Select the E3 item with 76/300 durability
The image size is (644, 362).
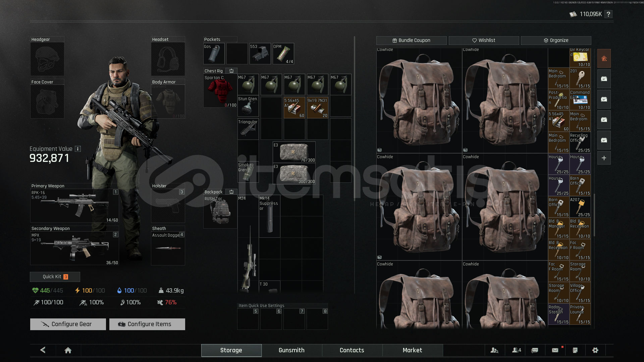(x=294, y=152)
